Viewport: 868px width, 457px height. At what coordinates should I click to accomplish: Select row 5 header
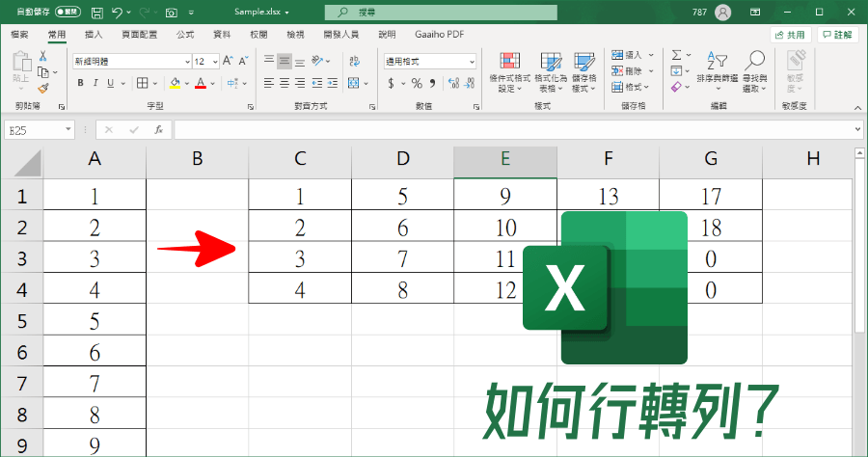(21, 321)
